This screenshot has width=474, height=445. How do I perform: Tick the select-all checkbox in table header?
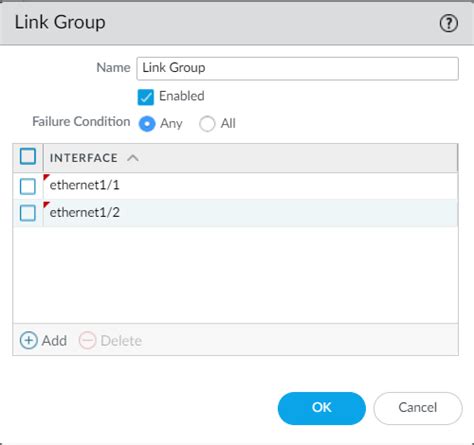point(28,156)
